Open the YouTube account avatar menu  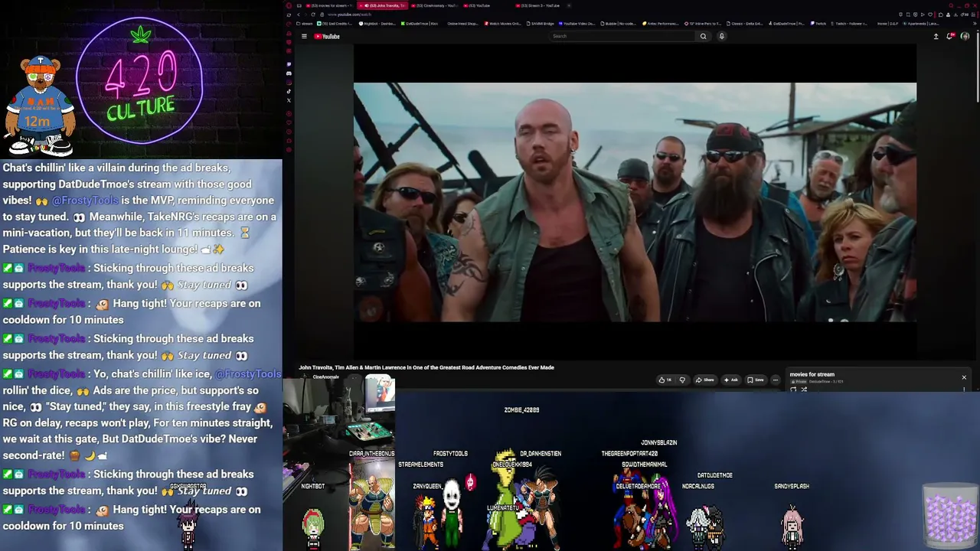click(x=965, y=36)
